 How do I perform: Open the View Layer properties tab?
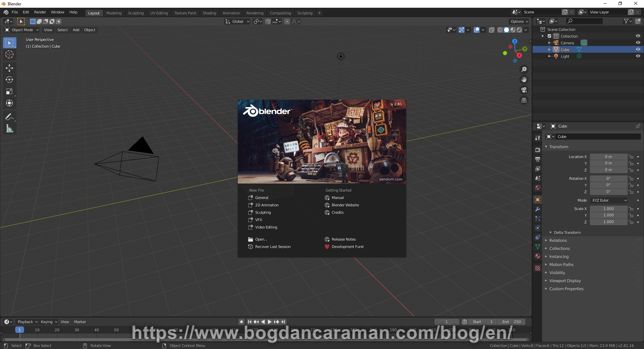[x=538, y=168]
